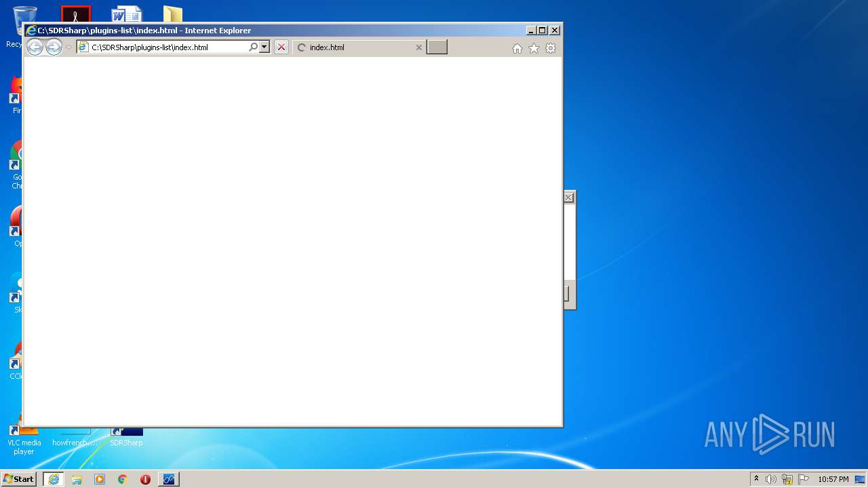The width and height of the screenshot is (868, 488).
Task: Click Internet Explorer taskbar button
Action: (x=53, y=479)
